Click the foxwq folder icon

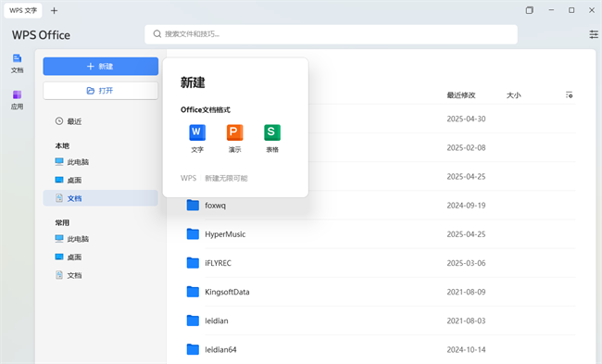[193, 205]
